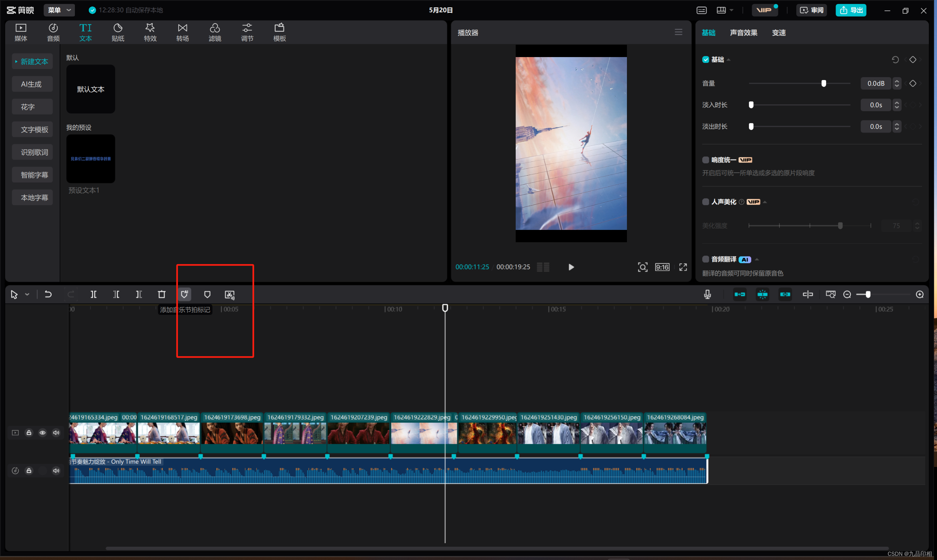Click the delete trash icon in timeline toolbar
Screen dimensions: 937x560
tap(162, 294)
